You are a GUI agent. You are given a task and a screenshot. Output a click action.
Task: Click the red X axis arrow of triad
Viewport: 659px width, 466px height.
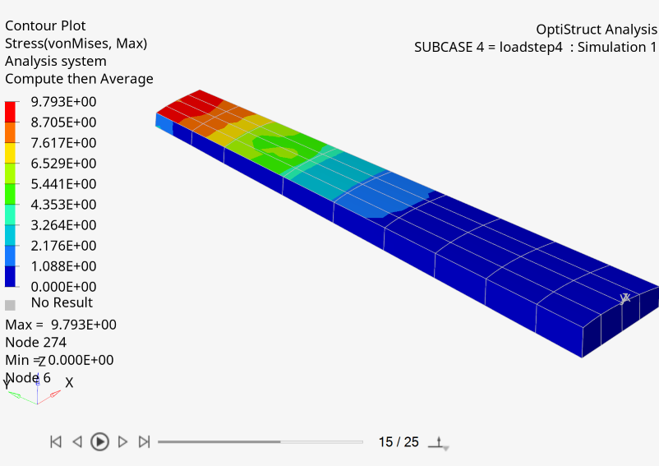coord(55,394)
